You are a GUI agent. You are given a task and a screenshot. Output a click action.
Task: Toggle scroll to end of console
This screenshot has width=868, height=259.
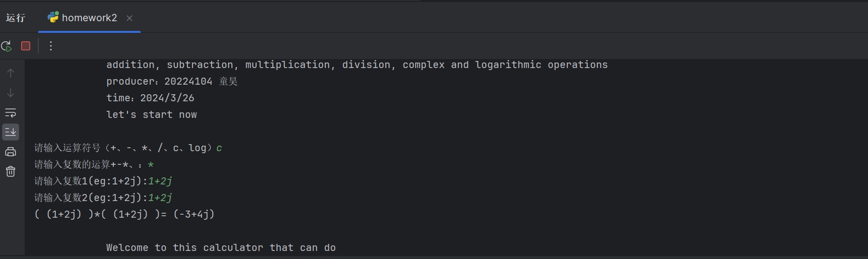point(11,132)
